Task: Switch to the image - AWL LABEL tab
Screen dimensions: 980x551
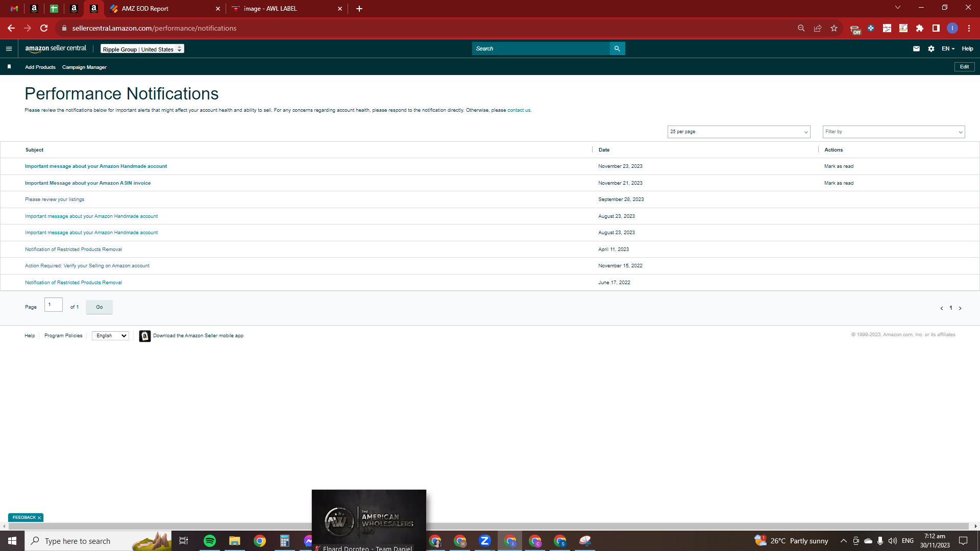Action: point(287,9)
